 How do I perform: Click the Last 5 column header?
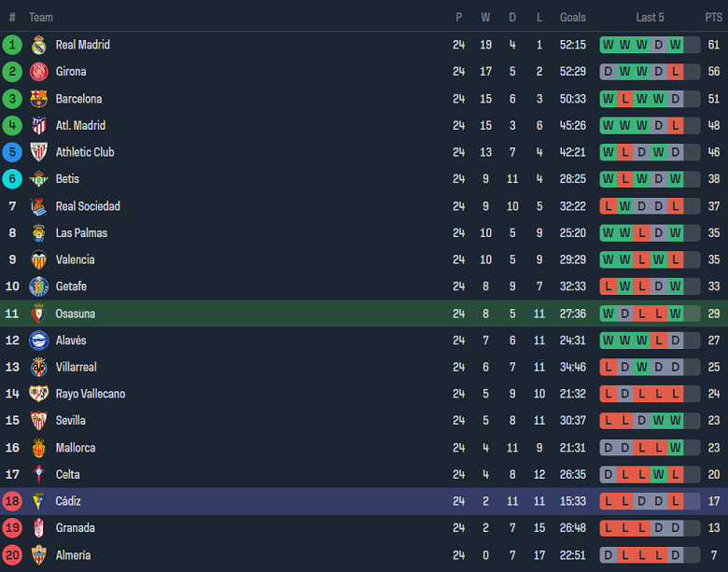pyautogui.click(x=650, y=17)
